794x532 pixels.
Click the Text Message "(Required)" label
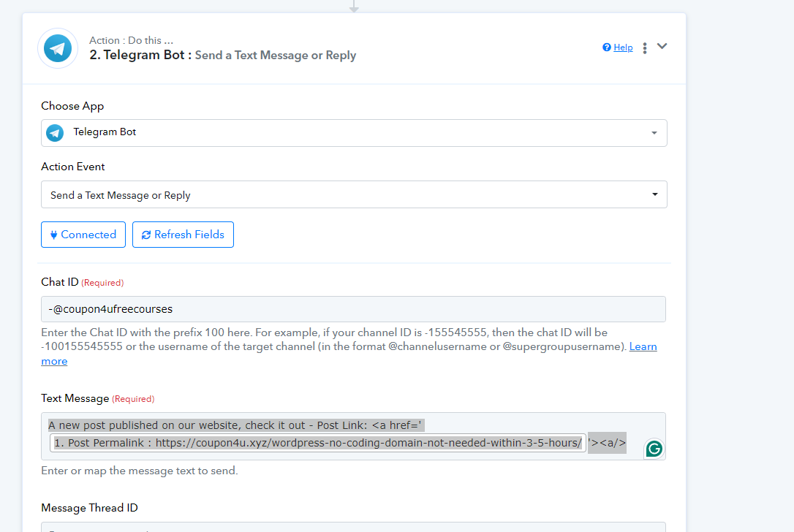133,399
